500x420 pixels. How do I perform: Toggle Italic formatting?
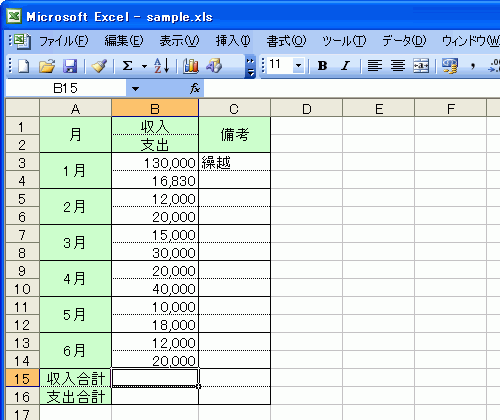346,66
